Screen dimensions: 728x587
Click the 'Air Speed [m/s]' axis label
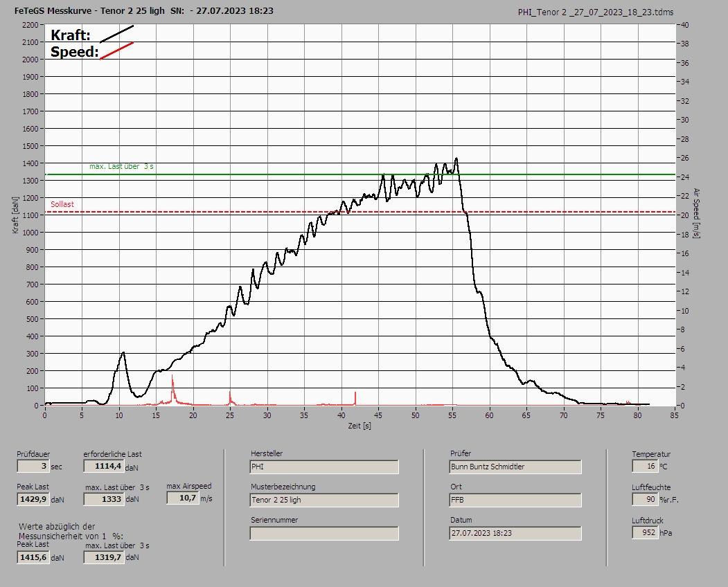pyautogui.click(x=696, y=213)
